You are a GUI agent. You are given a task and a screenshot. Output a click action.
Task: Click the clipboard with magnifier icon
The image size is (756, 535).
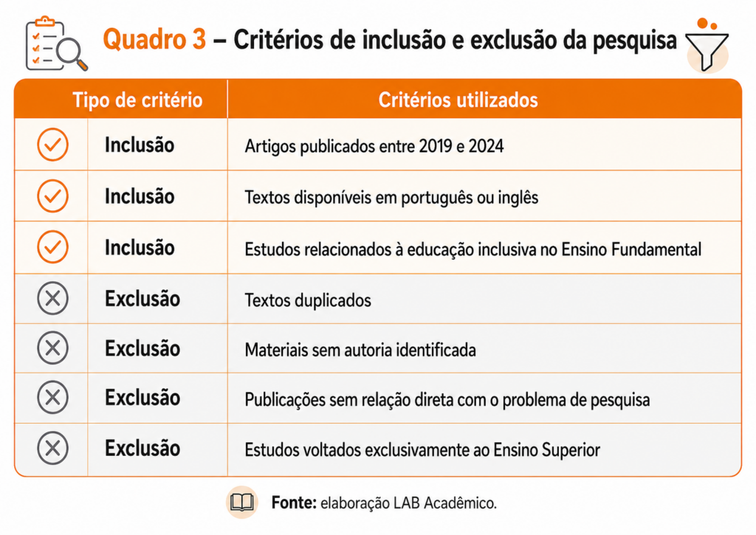click(56, 44)
